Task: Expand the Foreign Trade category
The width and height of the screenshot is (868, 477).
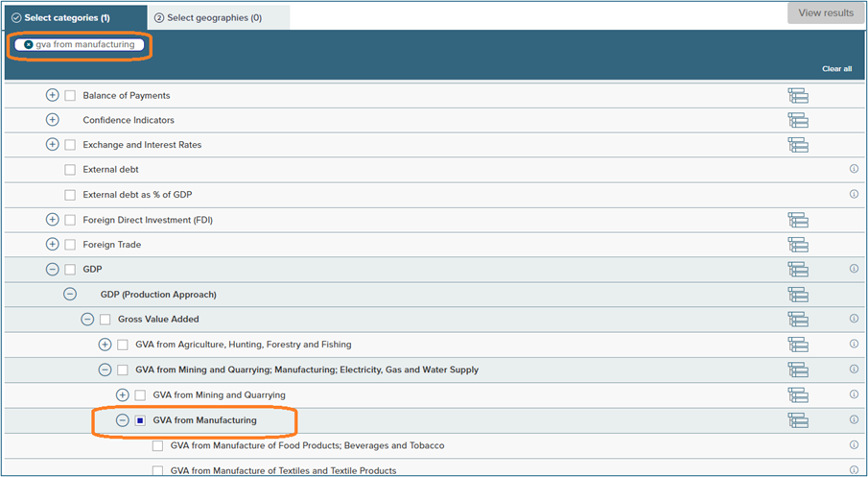Action: (52, 245)
